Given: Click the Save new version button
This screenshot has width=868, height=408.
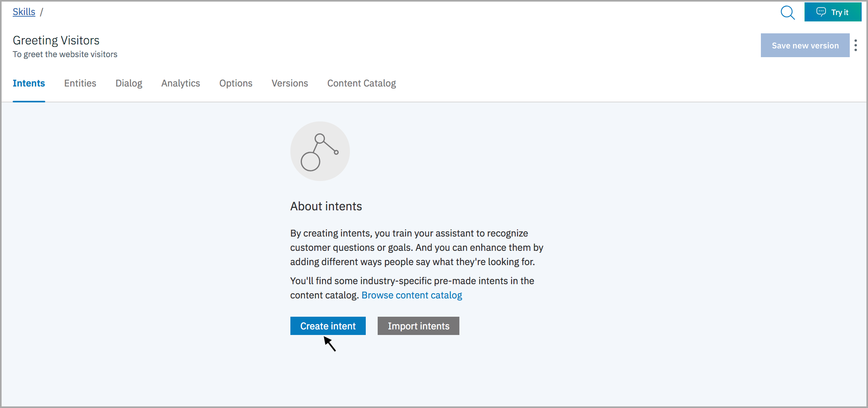Looking at the screenshot, I should 805,45.
